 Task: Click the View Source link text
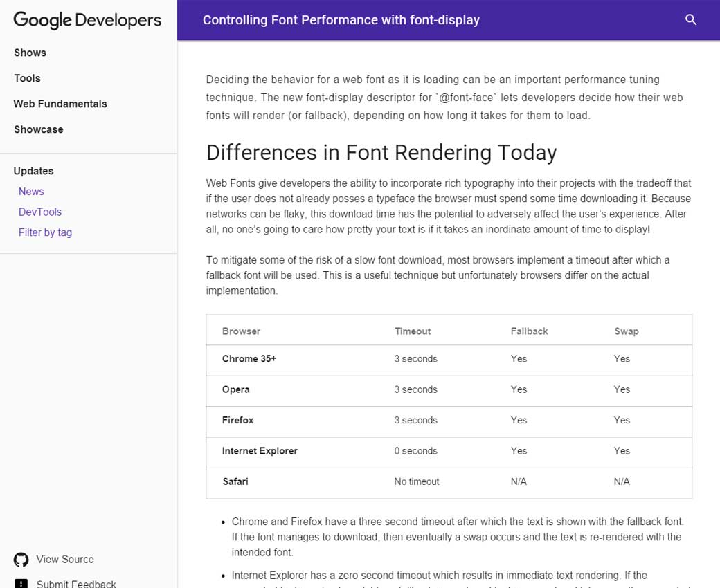(x=65, y=560)
